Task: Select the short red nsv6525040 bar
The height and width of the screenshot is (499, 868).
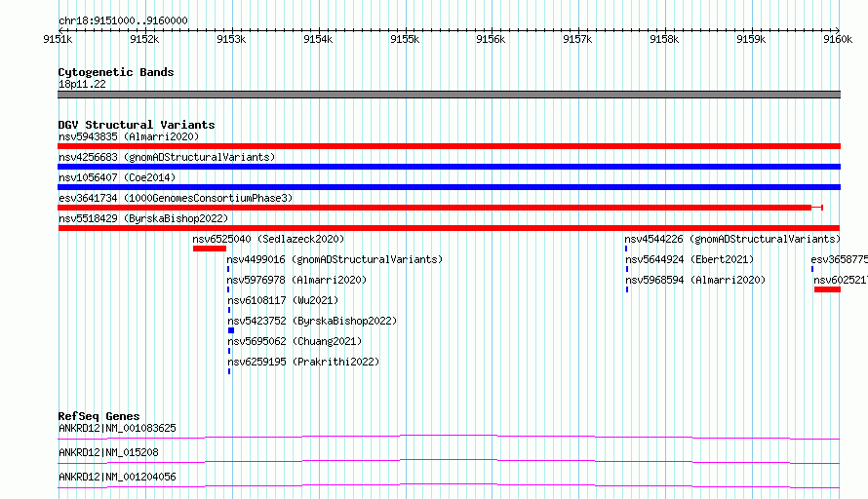Action: (210, 249)
